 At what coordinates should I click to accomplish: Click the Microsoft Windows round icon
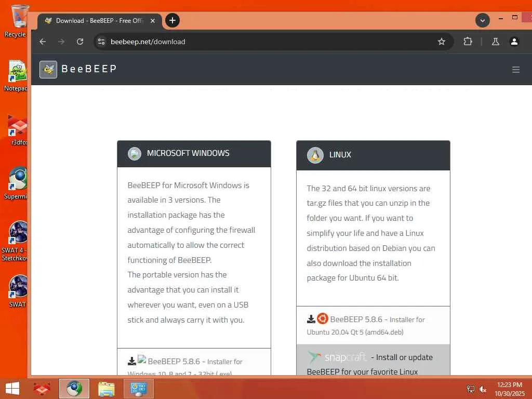pos(135,153)
